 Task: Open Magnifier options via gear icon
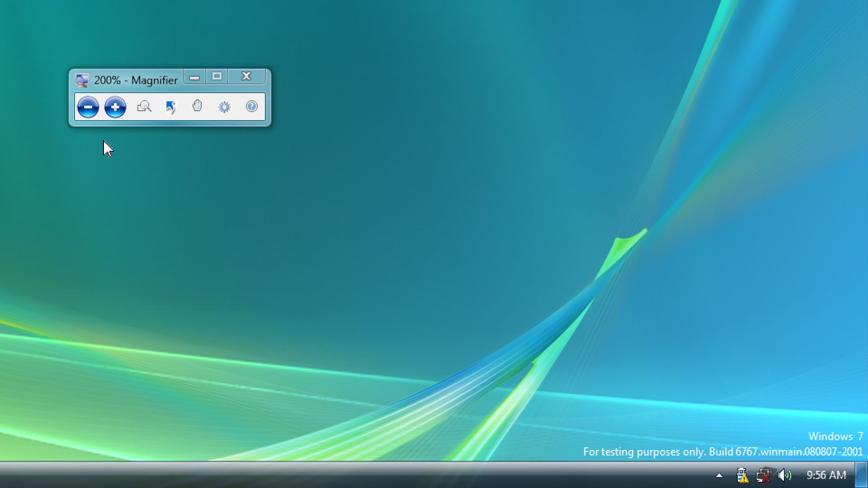point(224,107)
